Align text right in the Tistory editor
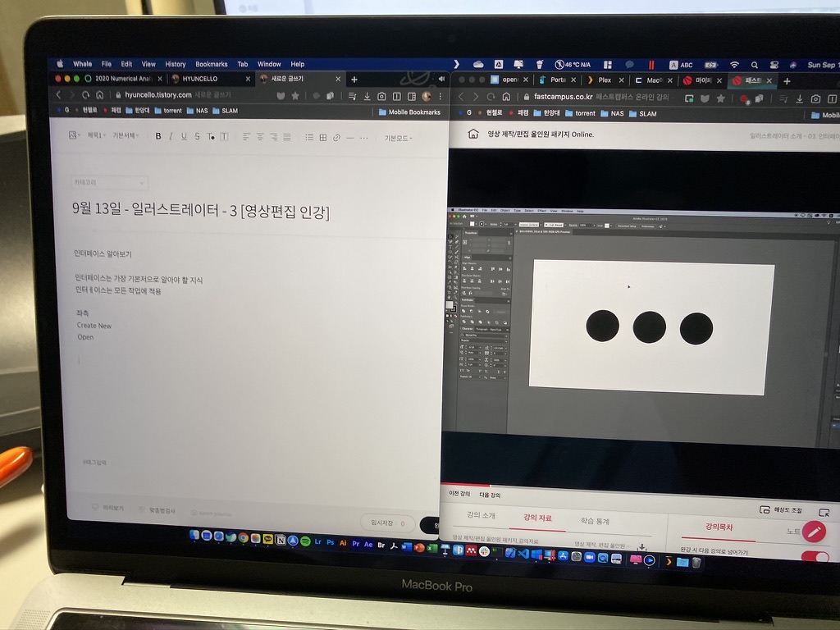Image resolution: width=840 pixels, height=630 pixels. pyautogui.click(x=274, y=137)
